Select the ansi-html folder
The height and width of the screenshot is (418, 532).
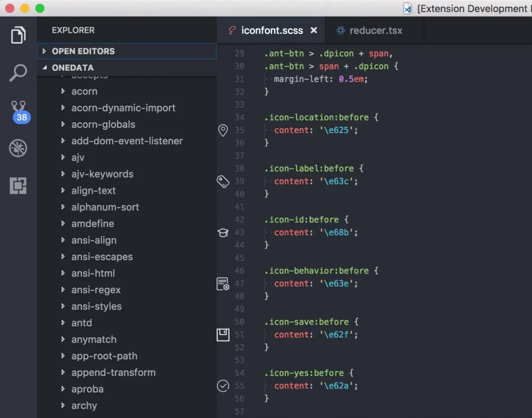click(x=127, y=273)
